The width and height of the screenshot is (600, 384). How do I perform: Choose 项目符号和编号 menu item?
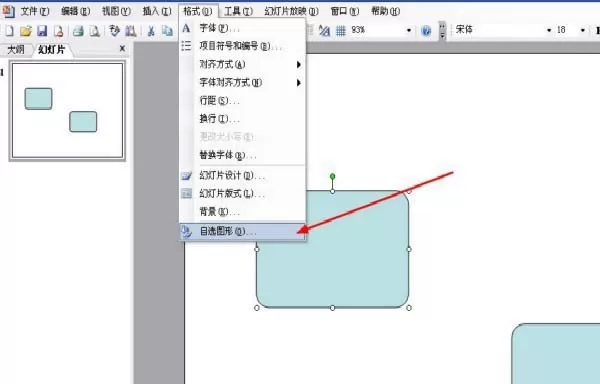pos(242,46)
